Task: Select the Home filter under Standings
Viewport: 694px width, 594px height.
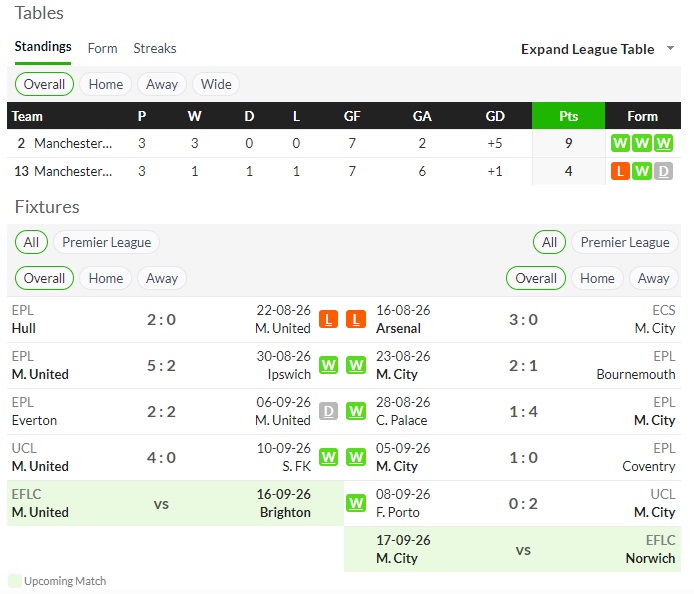Action: click(106, 84)
